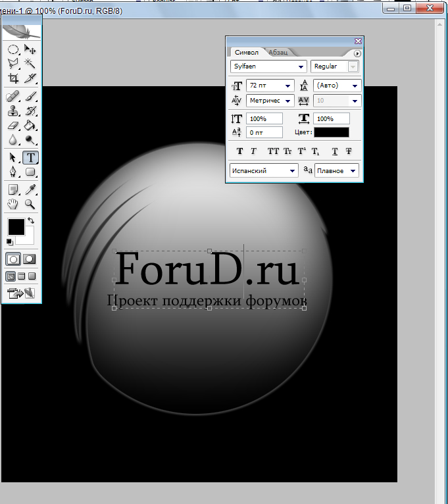Screen dimensions: 448x504
Task: Select the History Brush tool
Action: [x=30, y=111]
